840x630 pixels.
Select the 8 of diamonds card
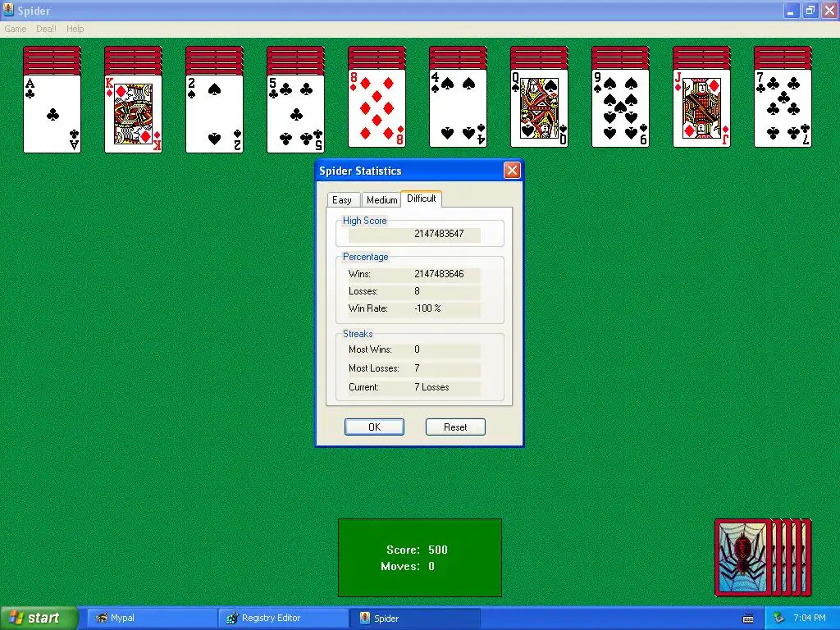tap(377, 108)
